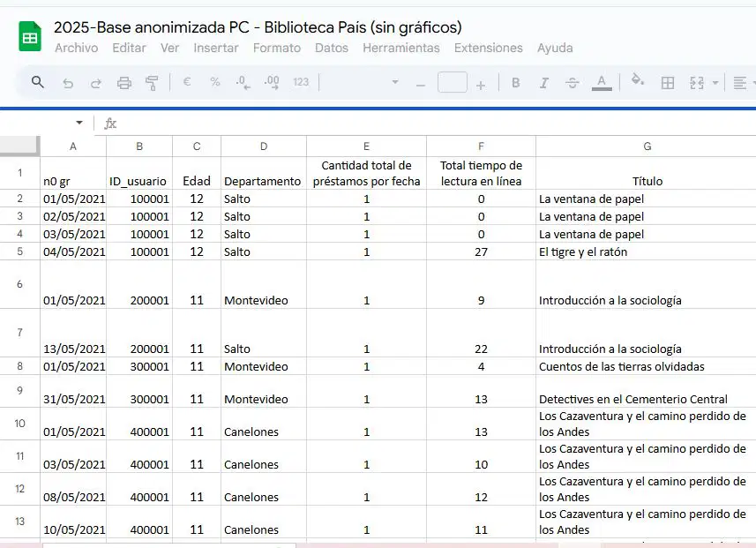
Task: Format as currency with euro icon
Action: point(187,82)
